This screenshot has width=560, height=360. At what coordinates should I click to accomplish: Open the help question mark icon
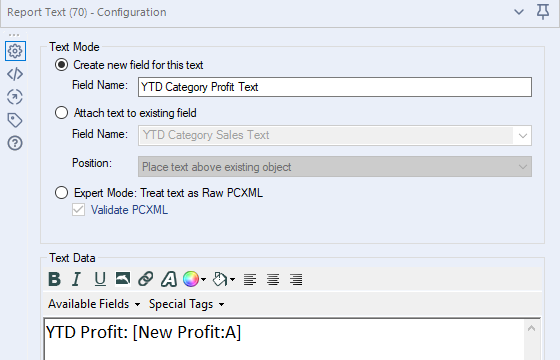point(15,143)
